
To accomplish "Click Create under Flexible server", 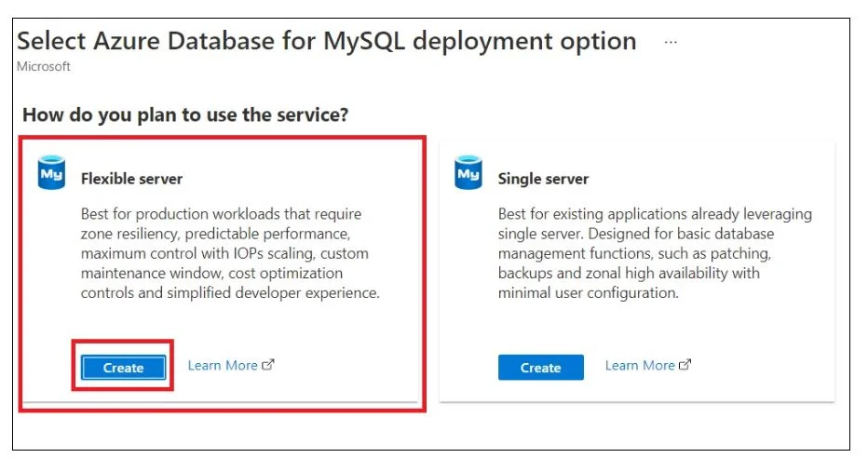I will [124, 368].
